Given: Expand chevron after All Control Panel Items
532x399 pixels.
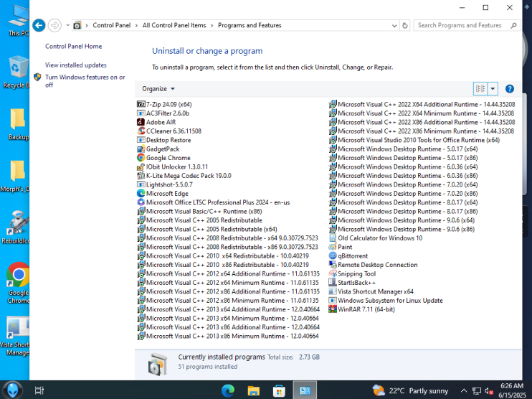Looking at the screenshot, I should point(212,25).
